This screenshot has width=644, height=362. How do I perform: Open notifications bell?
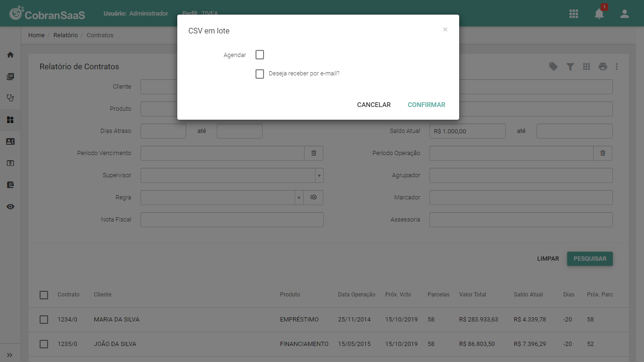(x=599, y=14)
